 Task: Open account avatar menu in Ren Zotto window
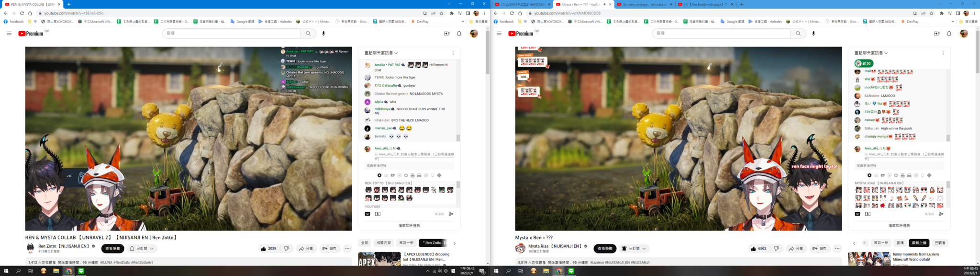474,34
